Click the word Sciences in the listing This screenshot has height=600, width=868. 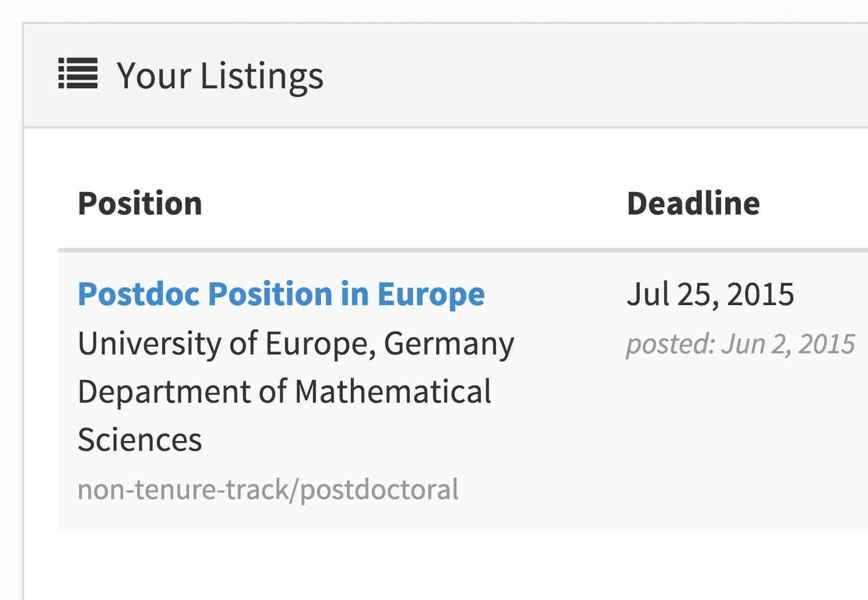click(x=140, y=440)
